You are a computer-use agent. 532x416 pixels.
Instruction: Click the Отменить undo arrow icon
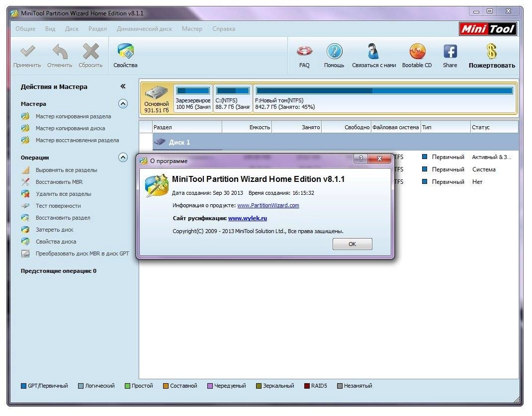point(60,52)
